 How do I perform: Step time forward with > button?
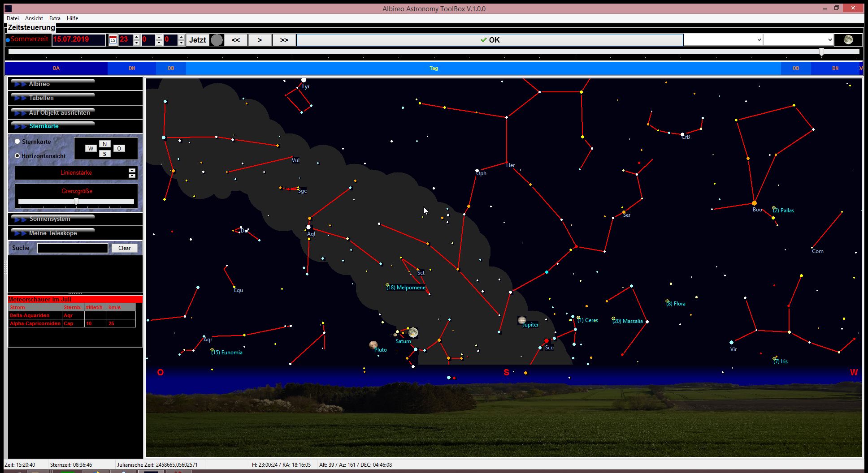[260, 40]
